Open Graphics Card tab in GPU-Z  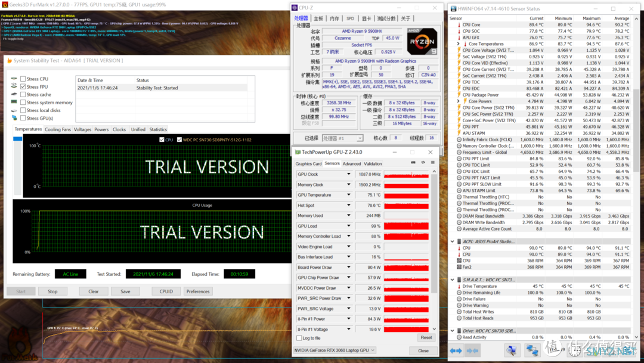tap(308, 163)
